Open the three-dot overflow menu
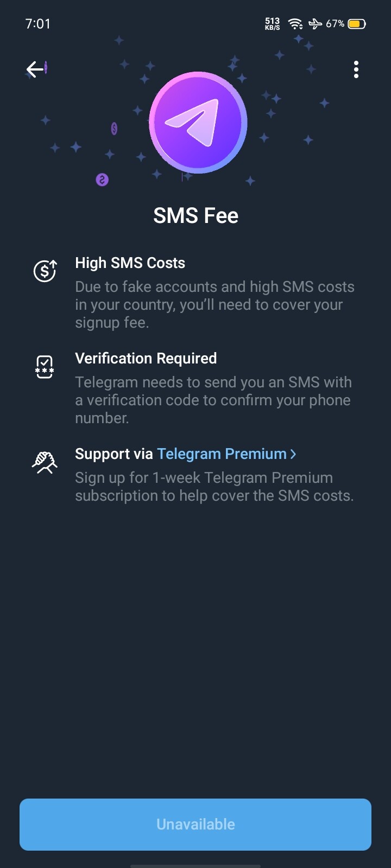 point(356,69)
